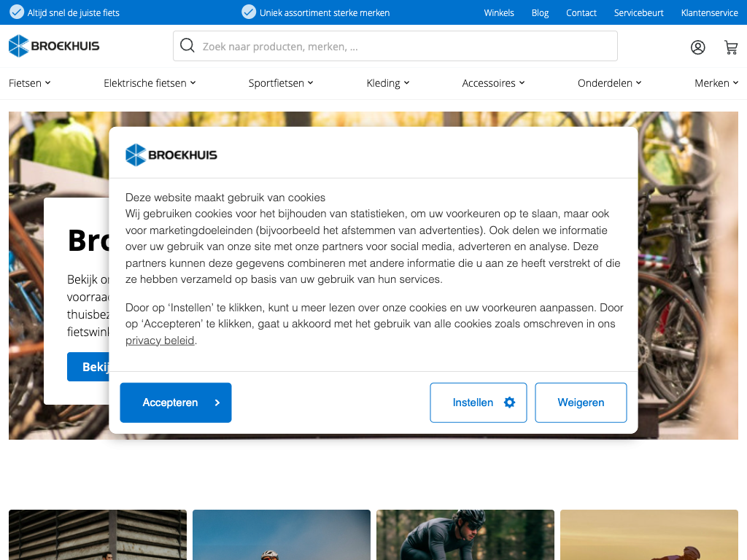
Task: Click the checkmark beside 'Altijd snel de juiste fiets'
Action: tap(16, 12)
